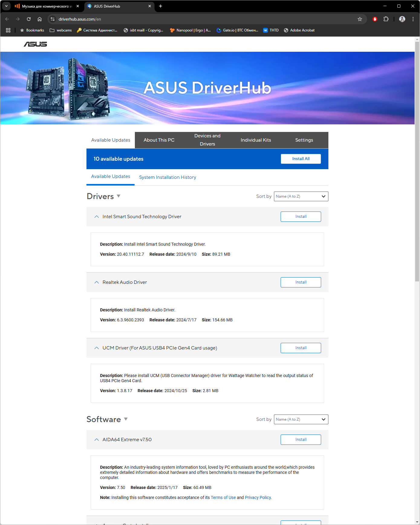This screenshot has width=420, height=525.
Task: Open the browser home page button
Action: coord(40,19)
